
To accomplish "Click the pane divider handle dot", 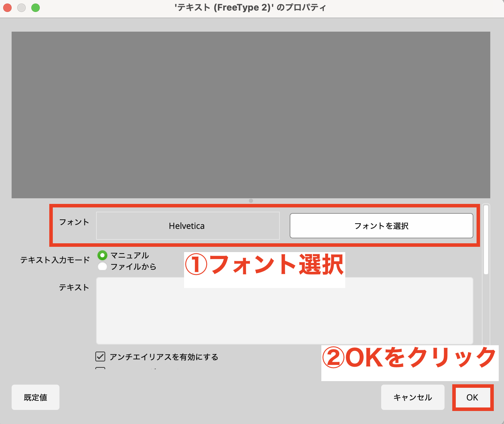I will click(x=251, y=201).
